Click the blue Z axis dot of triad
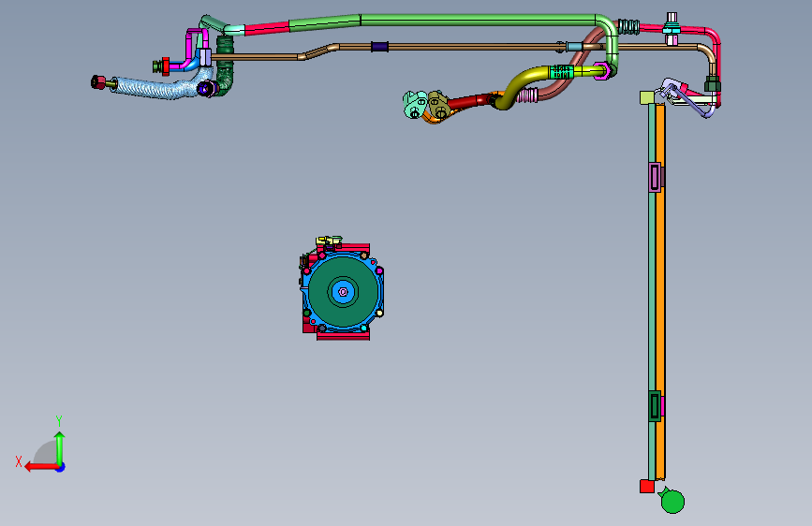The image size is (812, 526). (61, 467)
